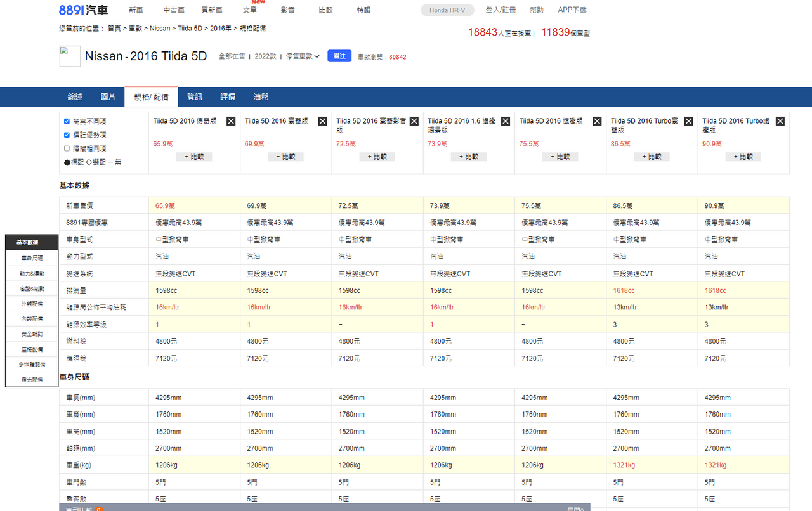Jump to 外觀配備 in side menu
Viewport: 812px width, 511px height.
[x=32, y=304]
